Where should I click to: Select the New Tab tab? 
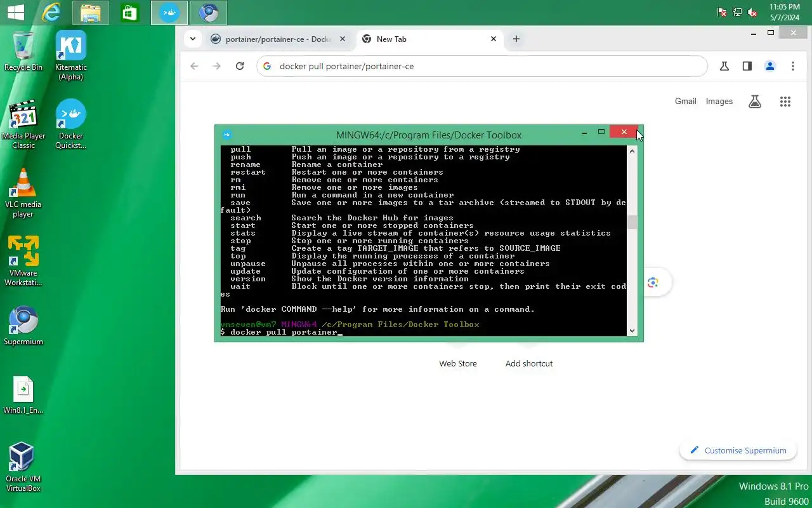click(391, 39)
